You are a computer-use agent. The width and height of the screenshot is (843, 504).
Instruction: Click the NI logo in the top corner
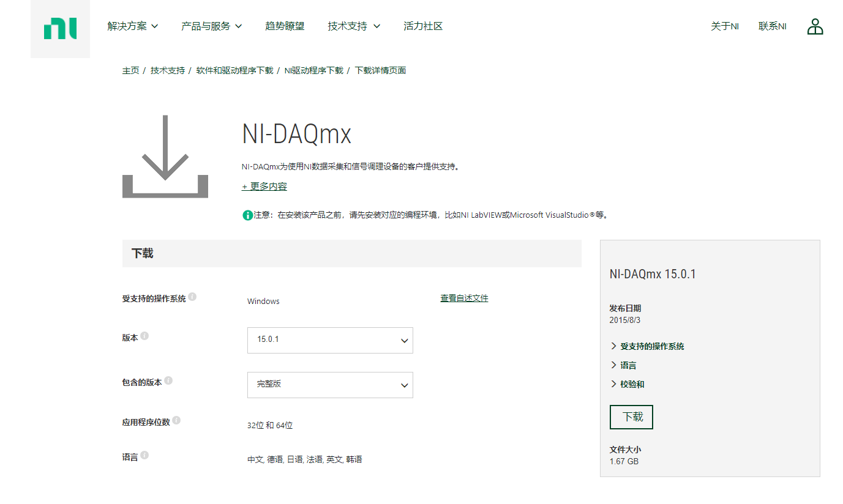[60, 28]
